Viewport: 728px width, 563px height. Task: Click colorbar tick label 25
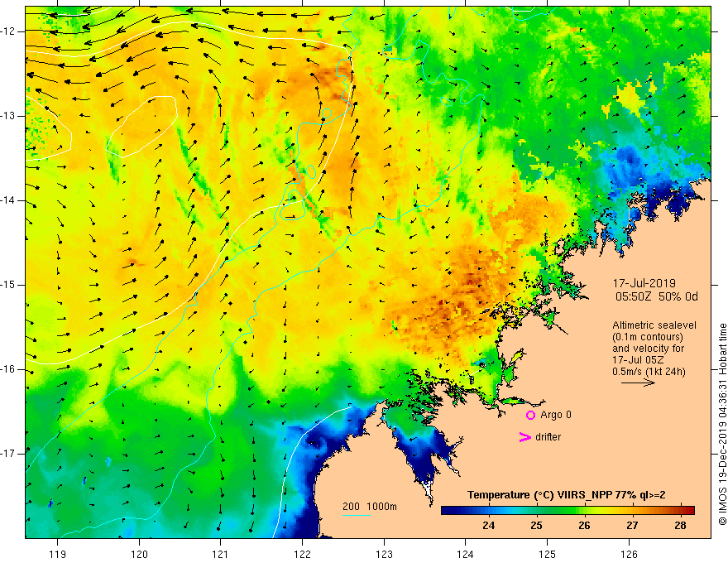[537, 526]
